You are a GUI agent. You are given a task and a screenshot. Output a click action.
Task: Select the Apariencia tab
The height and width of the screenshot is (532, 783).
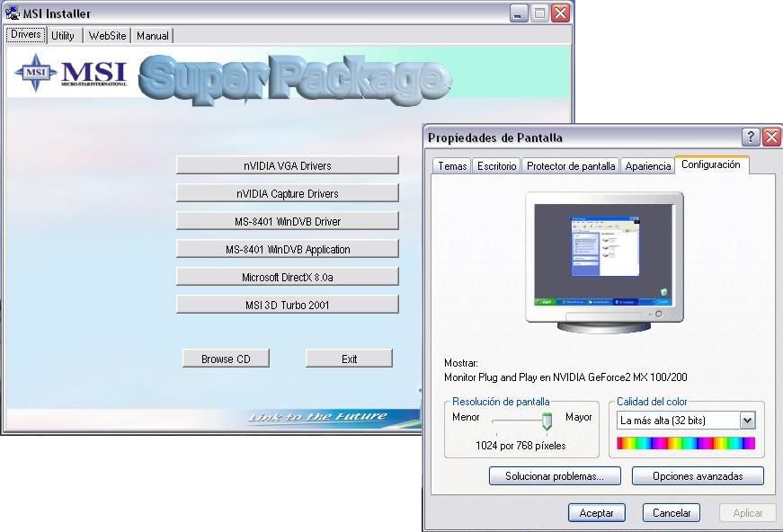point(647,166)
